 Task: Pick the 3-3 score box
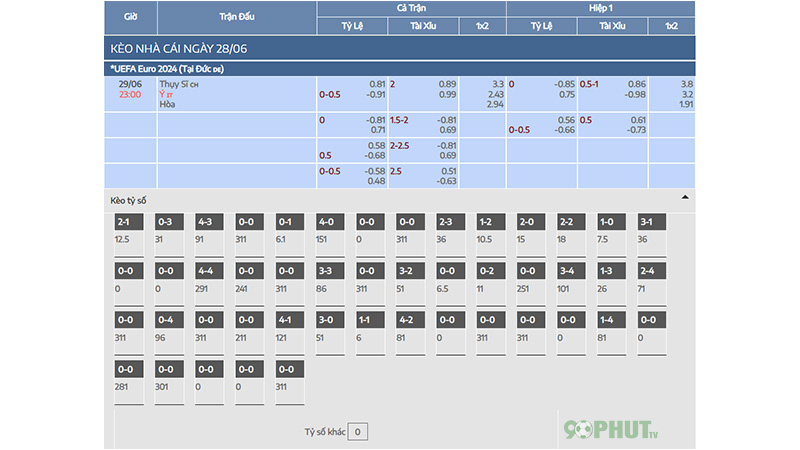click(x=330, y=271)
